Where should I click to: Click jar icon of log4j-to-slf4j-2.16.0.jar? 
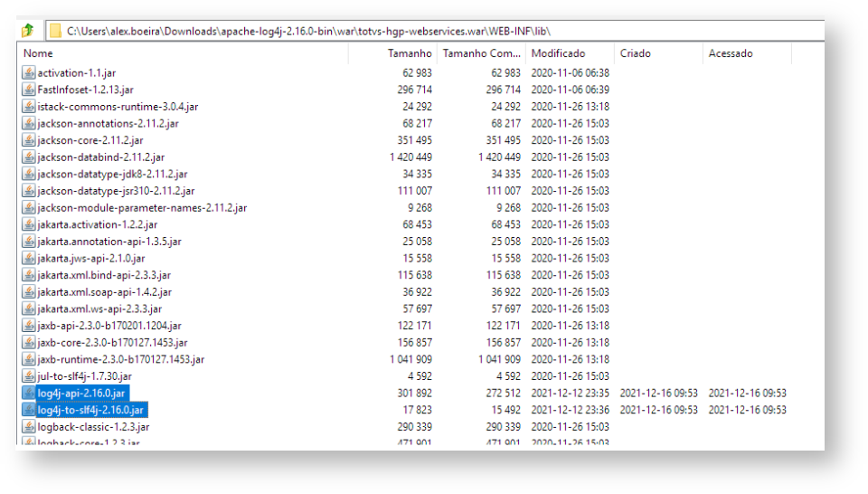[29, 410]
